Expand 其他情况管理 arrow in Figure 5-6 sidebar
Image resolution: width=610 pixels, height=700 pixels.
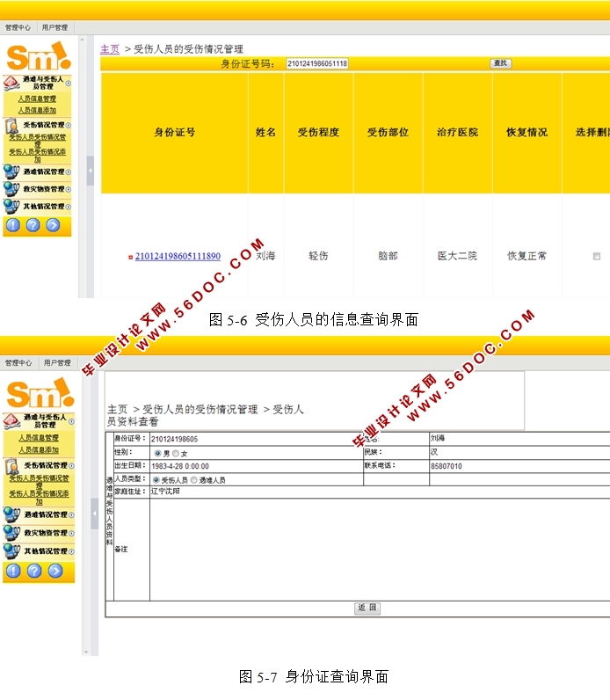(x=69, y=207)
